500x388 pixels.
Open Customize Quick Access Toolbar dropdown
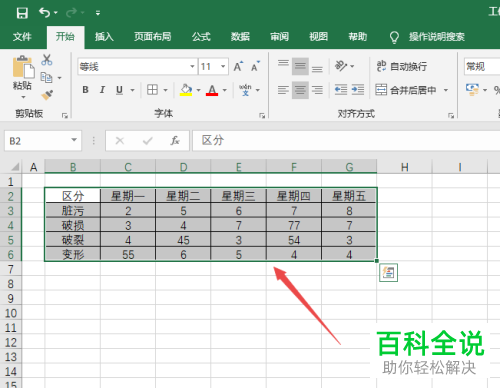98,13
